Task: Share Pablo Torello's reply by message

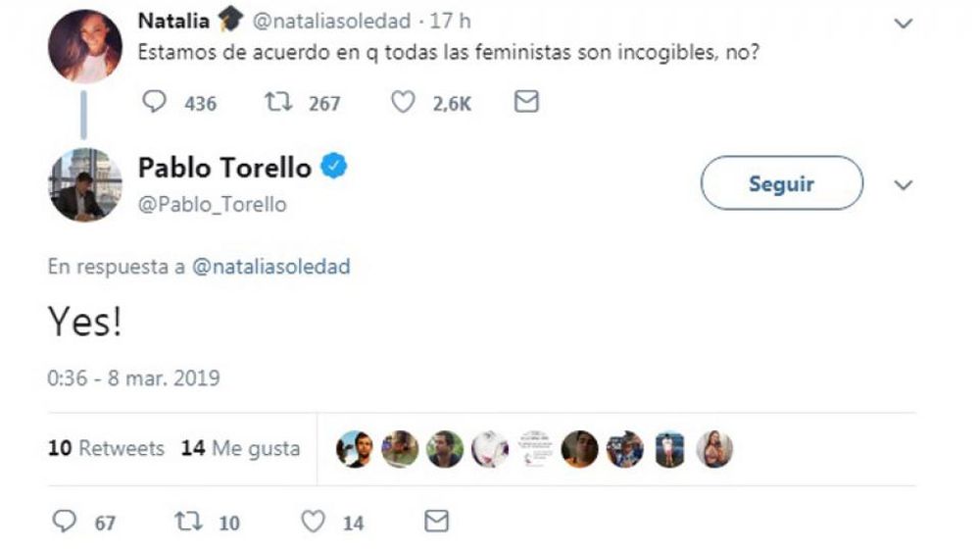Action: 436,522
